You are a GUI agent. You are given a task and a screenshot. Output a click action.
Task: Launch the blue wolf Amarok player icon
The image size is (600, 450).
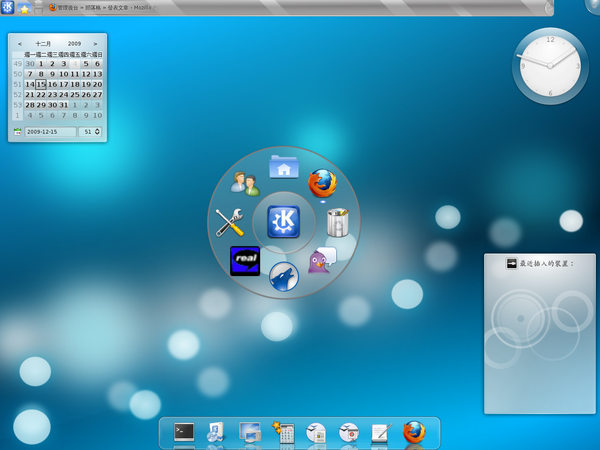284,276
